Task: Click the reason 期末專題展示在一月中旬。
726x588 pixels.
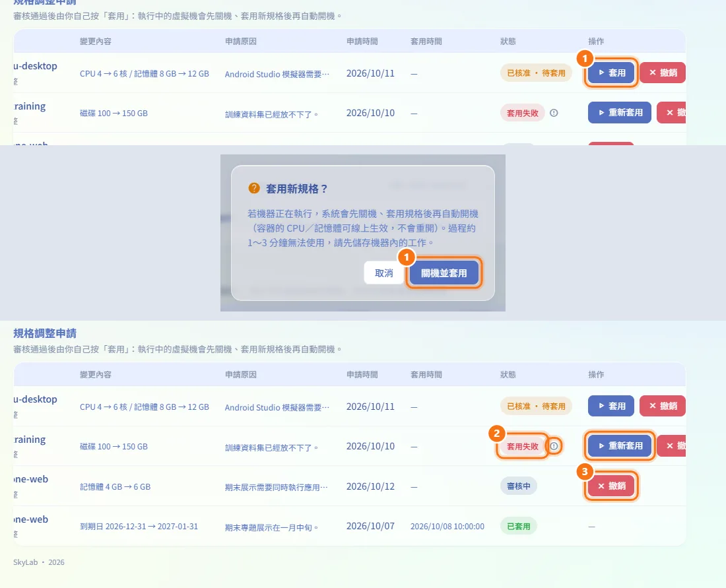Action: click(x=272, y=527)
